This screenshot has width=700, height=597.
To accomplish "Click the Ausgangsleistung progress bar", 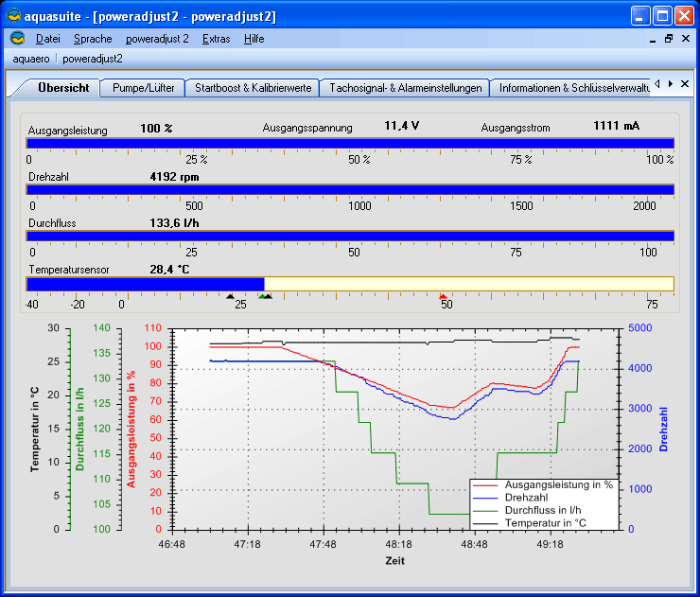I will [x=350, y=143].
